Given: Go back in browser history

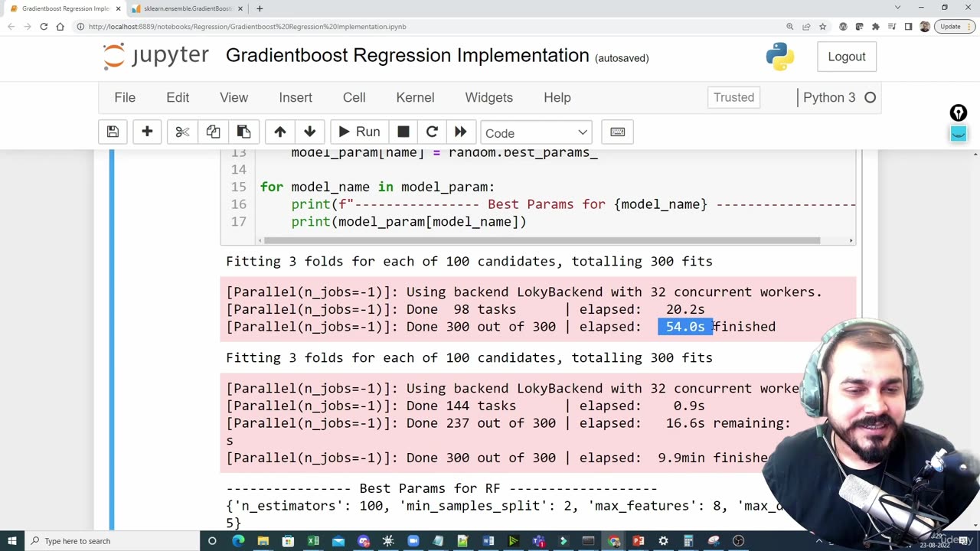Looking at the screenshot, I should 11,26.
